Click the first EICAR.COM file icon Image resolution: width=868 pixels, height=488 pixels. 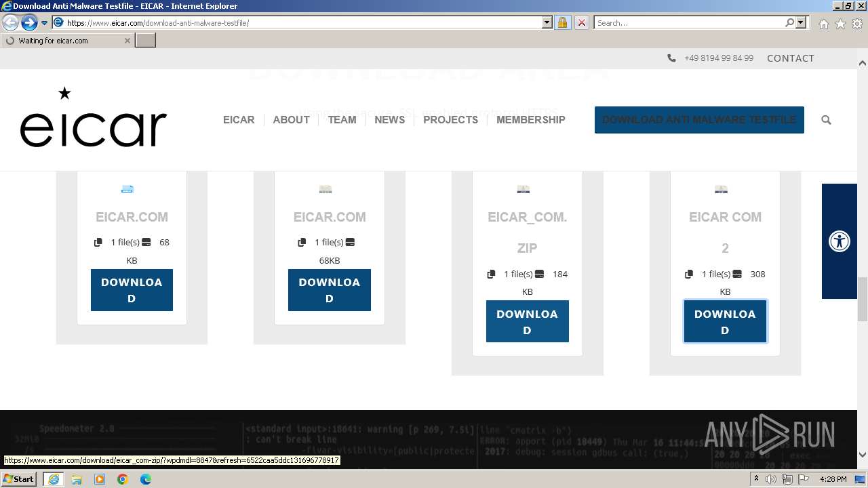pyautogui.click(x=127, y=189)
